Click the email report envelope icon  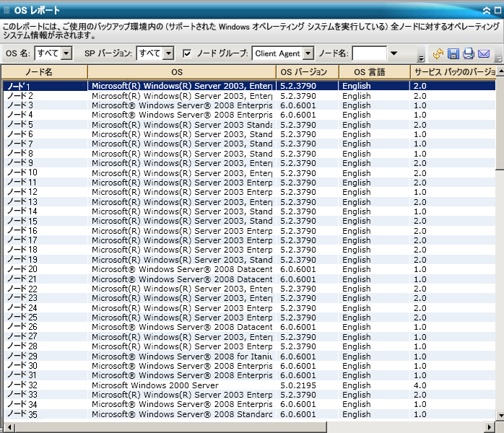point(484,53)
